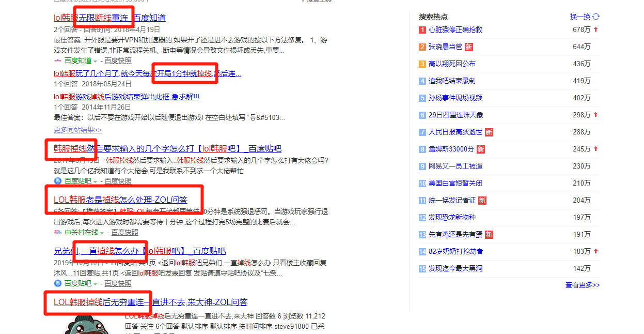Expand arrow next to 百度贴吧 under 兄弟们 result

[x=95, y=284]
